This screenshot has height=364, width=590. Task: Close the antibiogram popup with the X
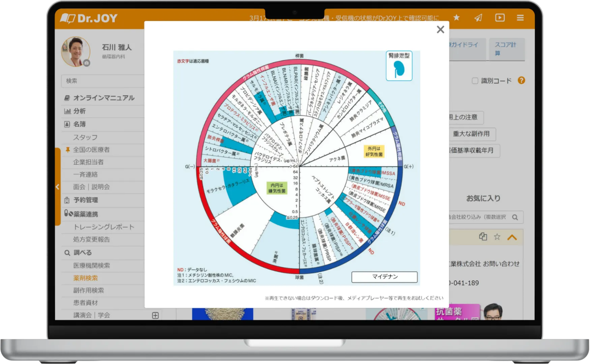pos(440,30)
